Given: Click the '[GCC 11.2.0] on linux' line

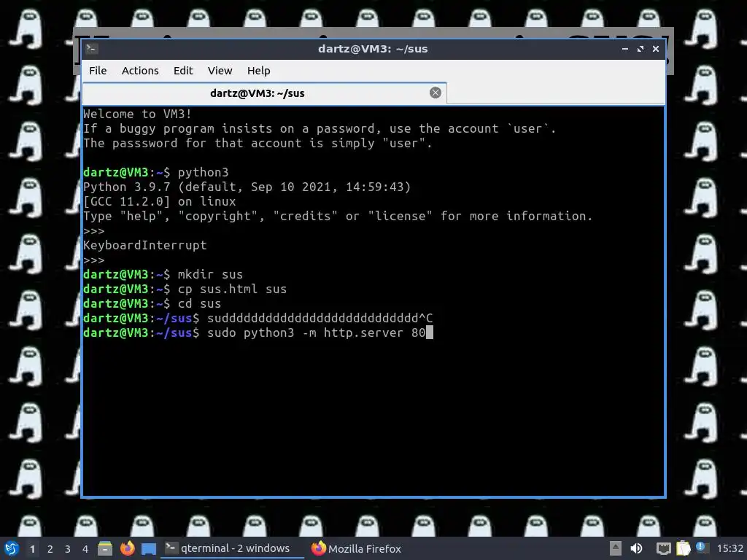Looking at the screenshot, I should click(x=160, y=201).
